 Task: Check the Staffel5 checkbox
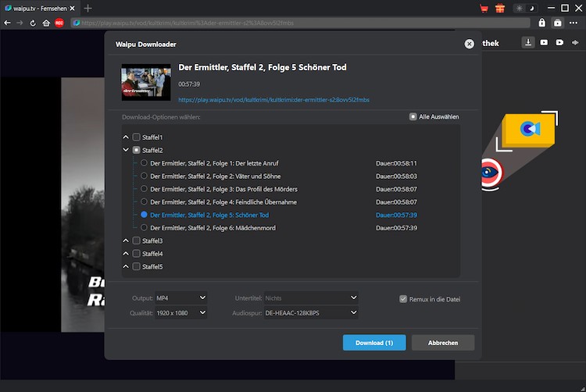coord(137,266)
